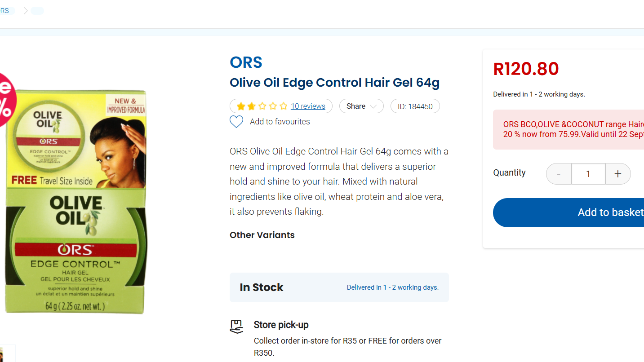
Task: Click the heart favourites icon
Action: (236, 122)
